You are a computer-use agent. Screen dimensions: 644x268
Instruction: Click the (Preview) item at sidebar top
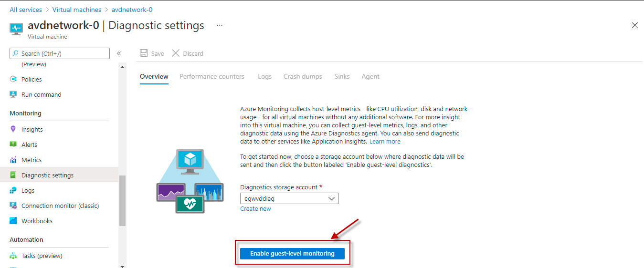point(34,64)
